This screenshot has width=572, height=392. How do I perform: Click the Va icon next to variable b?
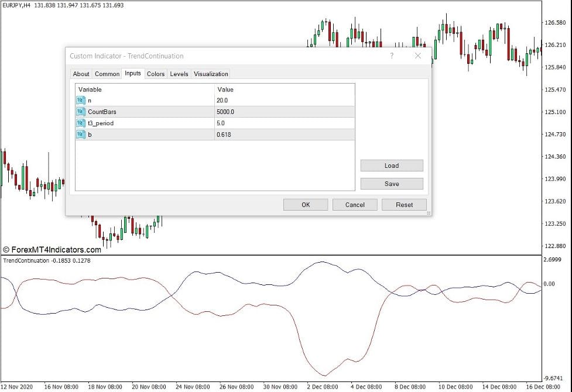81,135
